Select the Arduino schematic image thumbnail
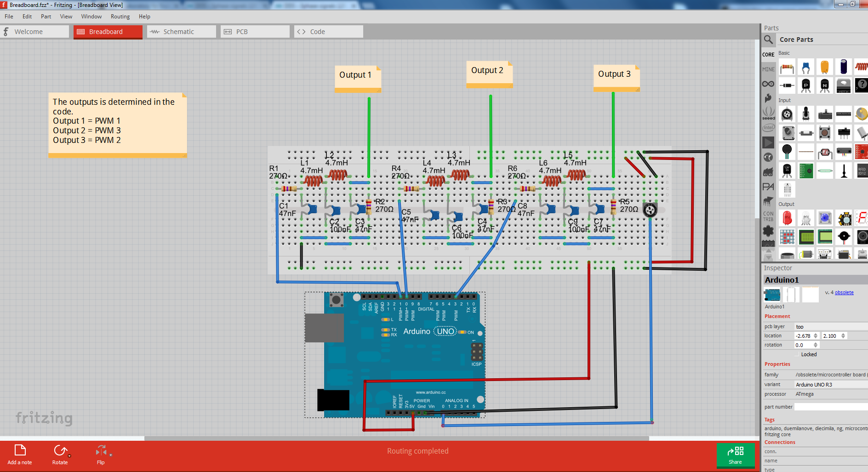 click(x=791, y=295)
